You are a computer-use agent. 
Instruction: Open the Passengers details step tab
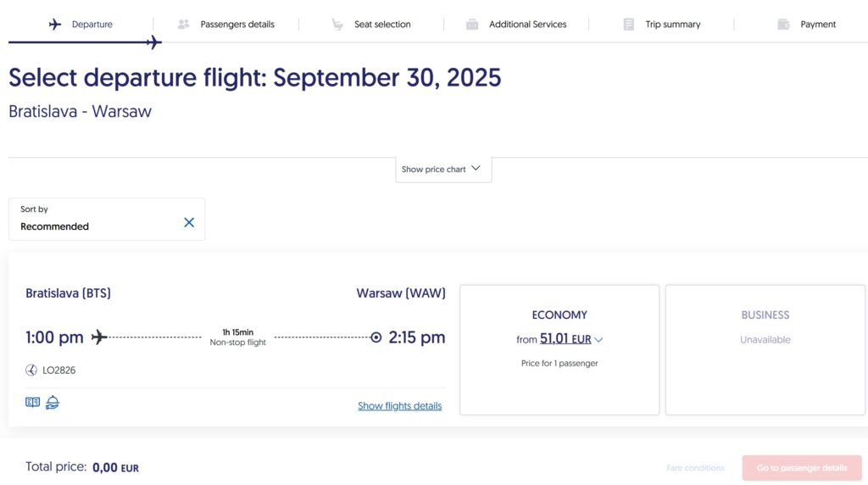[x=236, y=25]
